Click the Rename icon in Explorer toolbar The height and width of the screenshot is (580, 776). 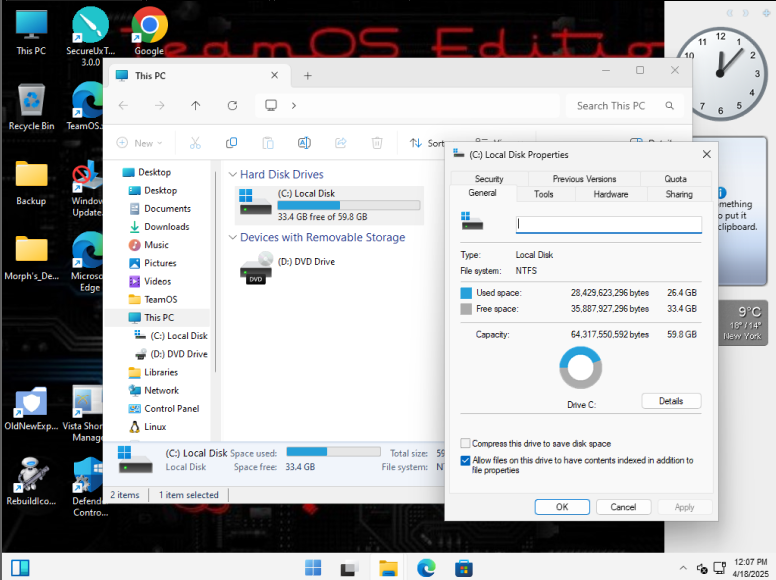coord(304,143)
